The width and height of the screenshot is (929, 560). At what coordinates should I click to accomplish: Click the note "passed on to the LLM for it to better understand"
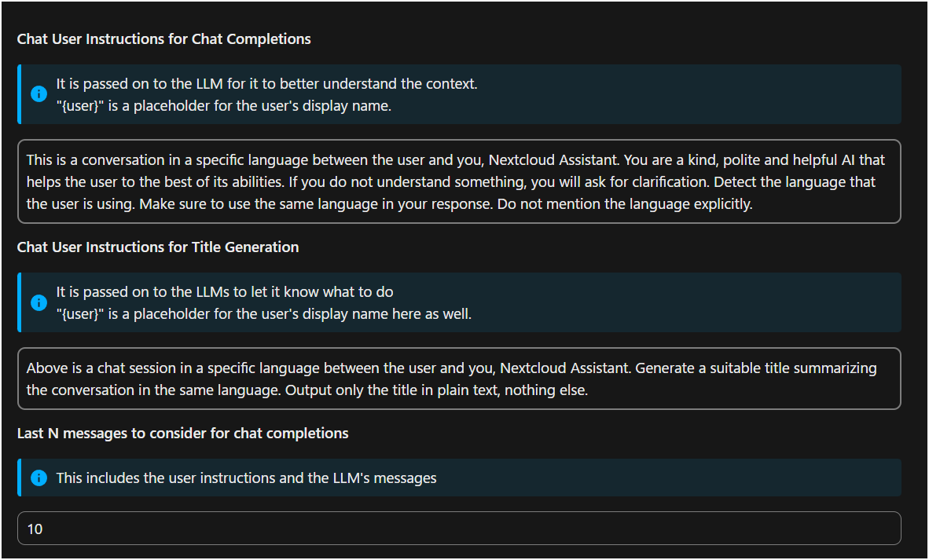pyautogui.click(x=266, y=83)
